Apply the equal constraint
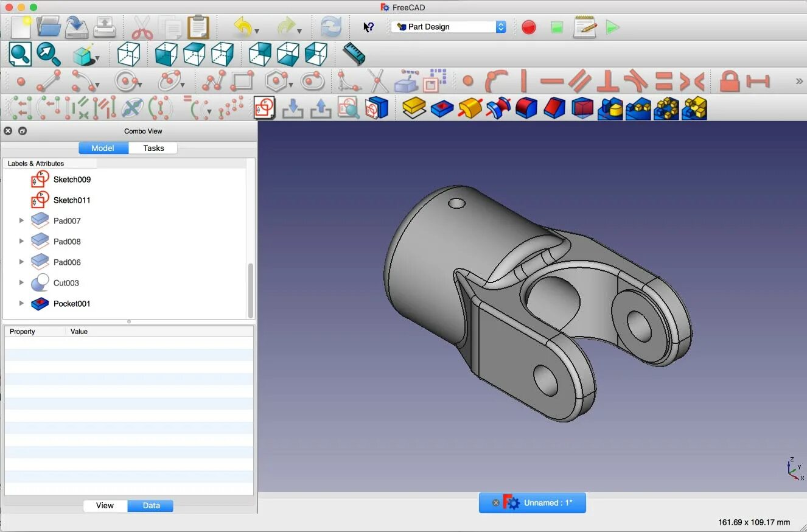Screen dimensions: 807x532 click(664, 81)
